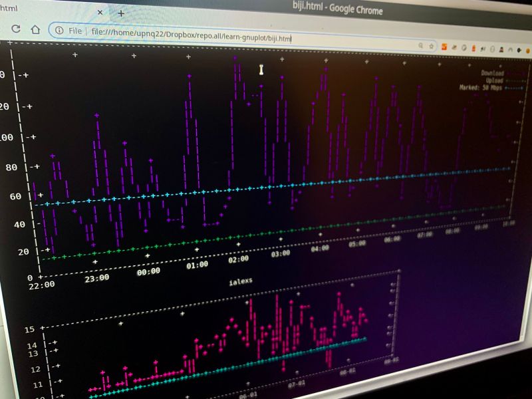Click the '12' y-axis label on lower chart

[35, 370]
